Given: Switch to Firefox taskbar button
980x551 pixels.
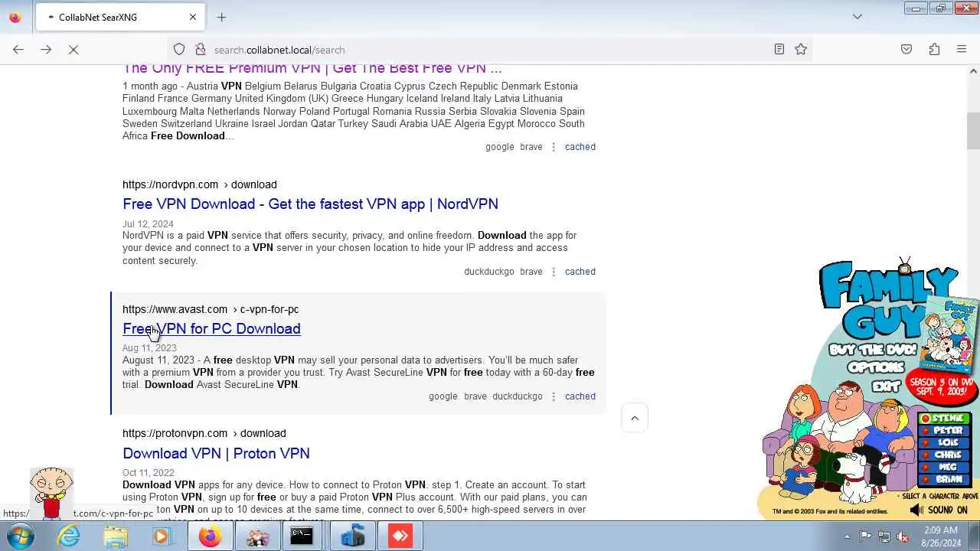Looking at the screenshot, I should [x=210, y=536].
